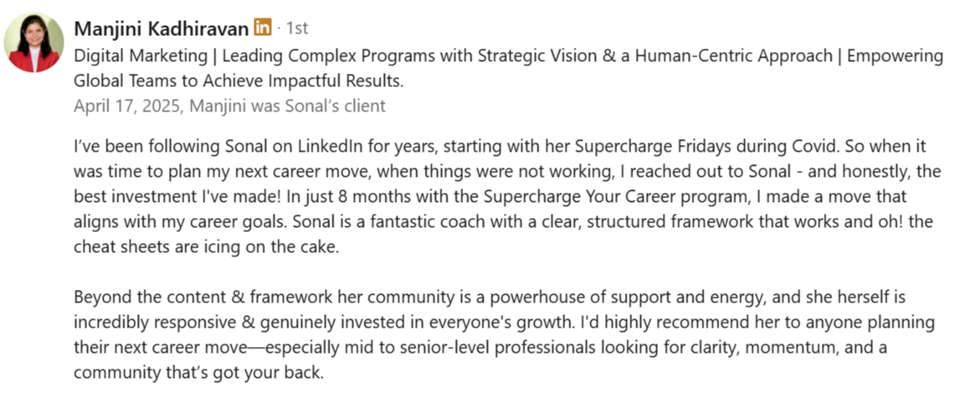980x398 pixels.
Task: Click the 1st connection degree label
Action: click(x=297, y=28)
